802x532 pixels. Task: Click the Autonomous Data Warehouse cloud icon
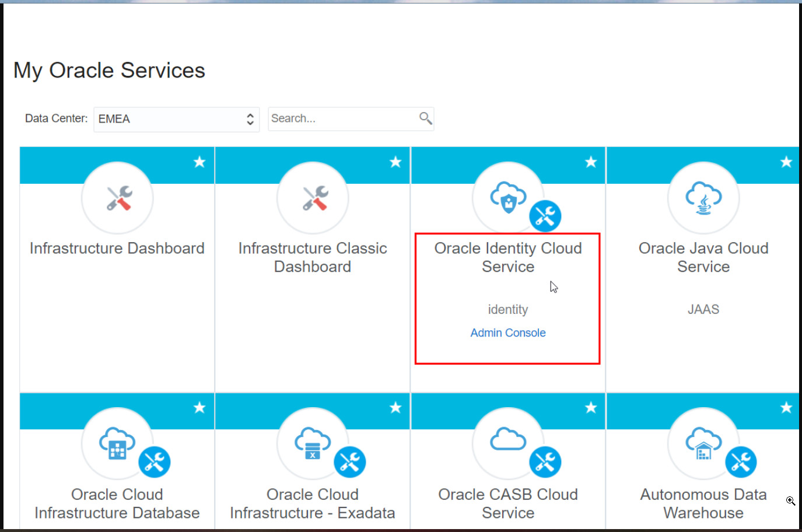(x=703, y=443)
